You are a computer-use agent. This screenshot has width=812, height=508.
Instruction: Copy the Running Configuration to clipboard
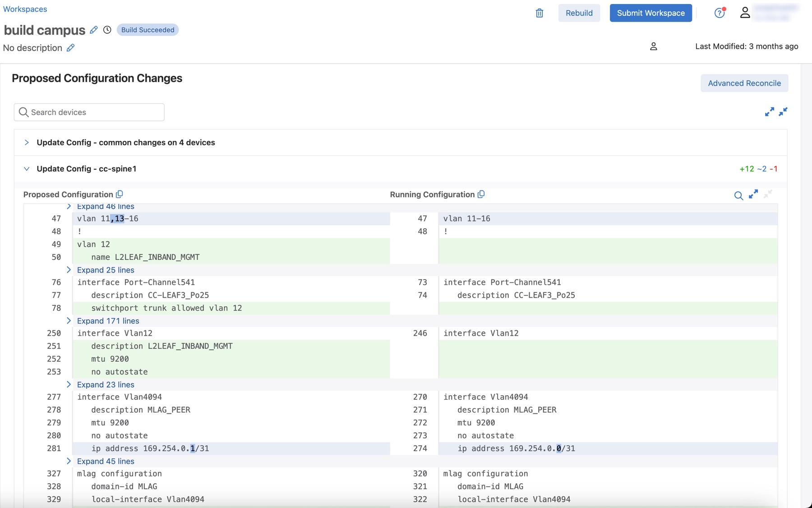point(481,194)
